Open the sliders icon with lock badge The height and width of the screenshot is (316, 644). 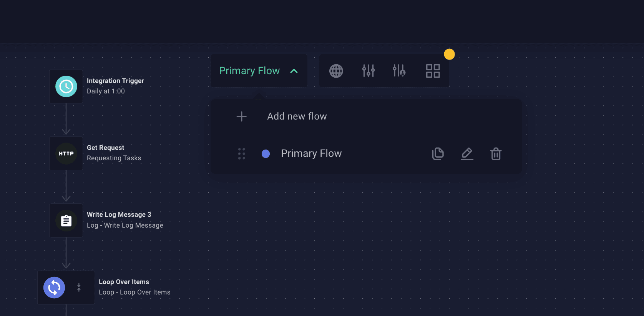(x=399, y=71)
